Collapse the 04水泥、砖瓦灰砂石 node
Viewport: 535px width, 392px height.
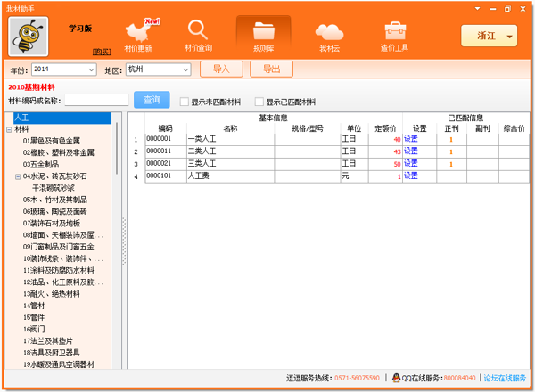tap(18, 176)
